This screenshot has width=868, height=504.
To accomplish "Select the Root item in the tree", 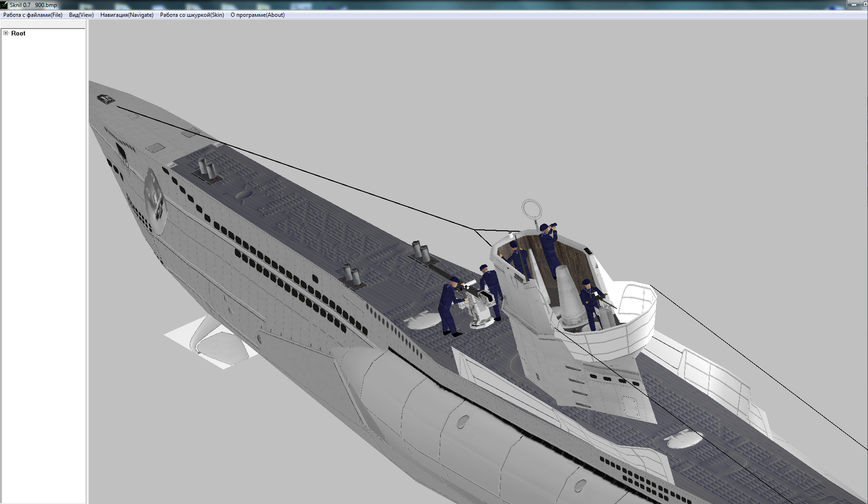I will point(18,33).
